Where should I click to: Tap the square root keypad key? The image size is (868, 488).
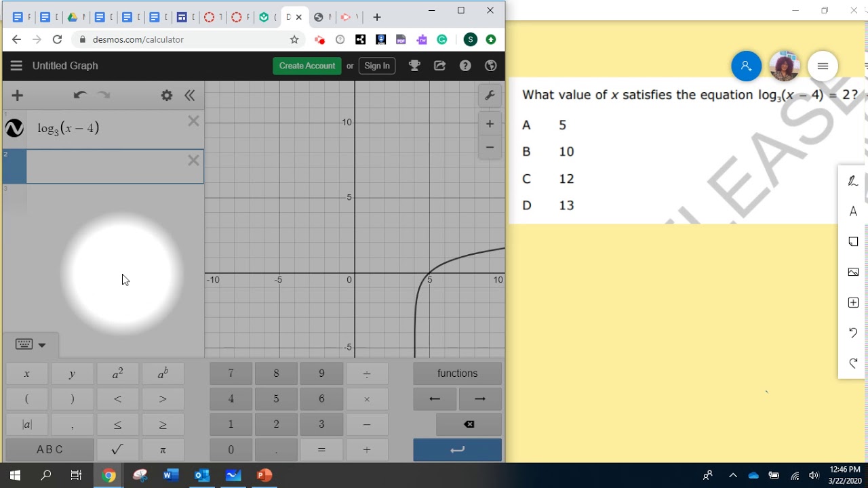tap(117, 449)
